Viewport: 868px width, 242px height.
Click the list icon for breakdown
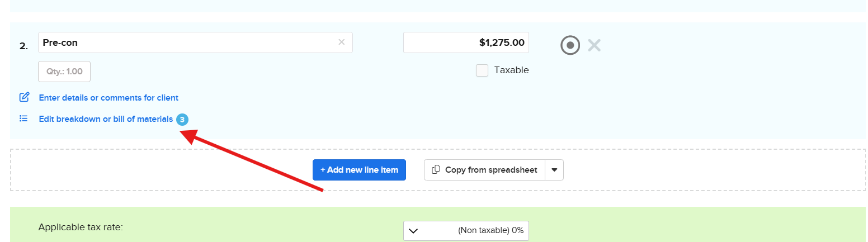click(23, 118)
